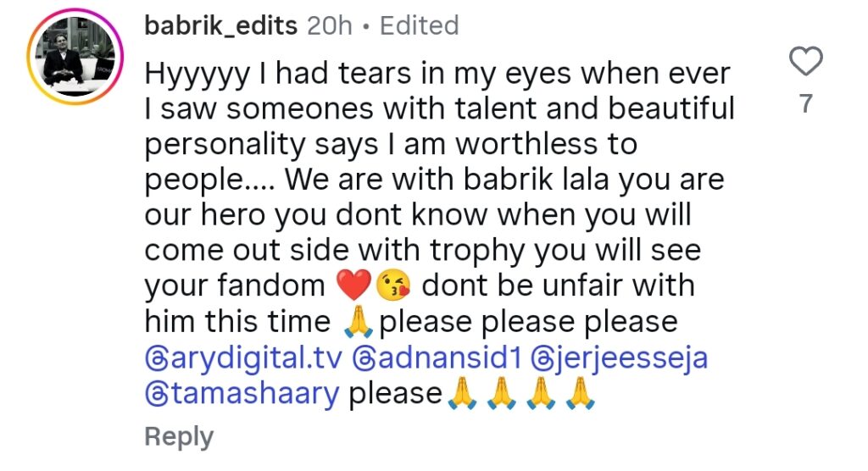The height and width of the screenshot is (471, 868).
Task: Click the @ symbol before arydigital.tv
Action: [155, 359]
